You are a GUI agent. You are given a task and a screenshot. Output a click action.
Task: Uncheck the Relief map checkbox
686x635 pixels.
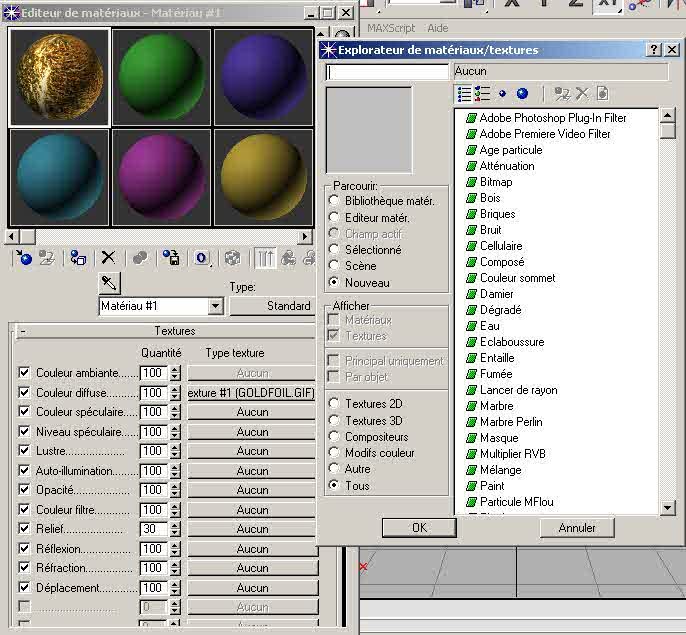(x=25, y=528)
